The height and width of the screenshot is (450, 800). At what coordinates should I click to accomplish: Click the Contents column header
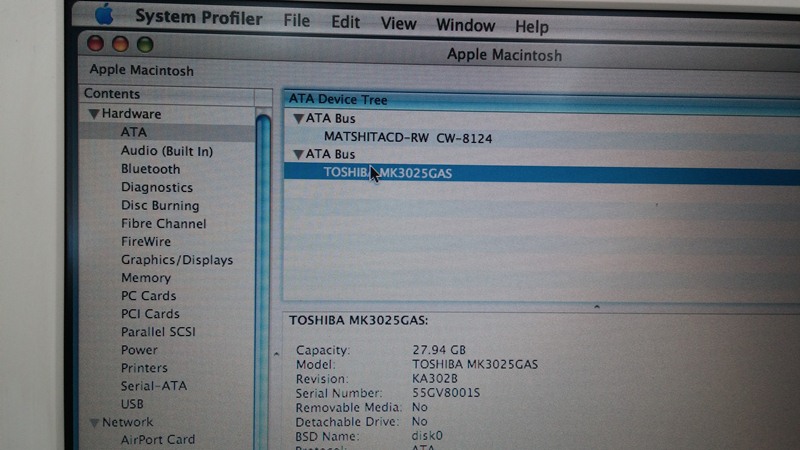coord(166,94)
